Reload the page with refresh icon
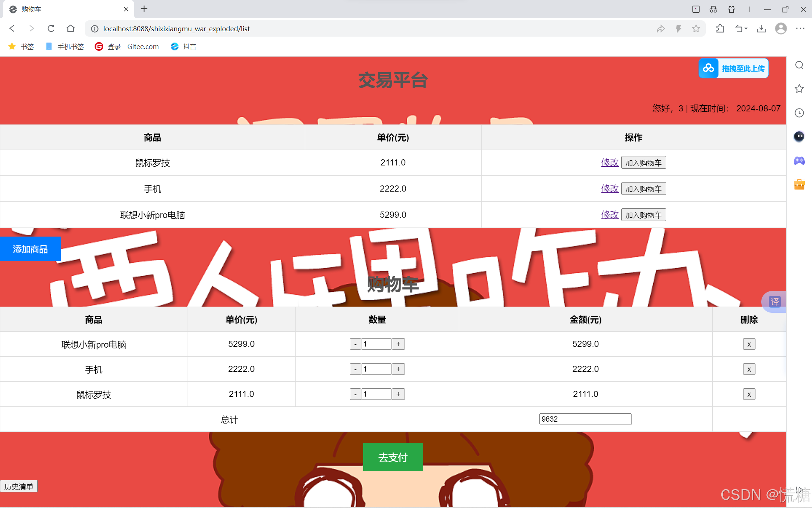Viewport: 812px width, 508px height. (x=51, y=29)
